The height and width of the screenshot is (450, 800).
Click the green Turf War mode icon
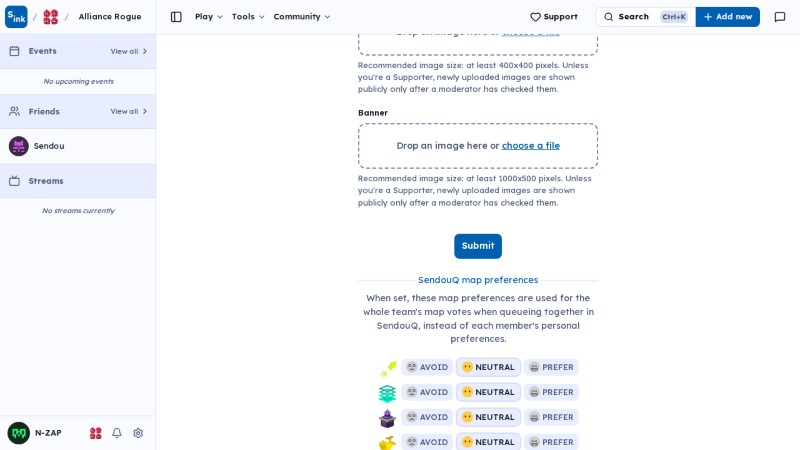(x=388, y=368)
